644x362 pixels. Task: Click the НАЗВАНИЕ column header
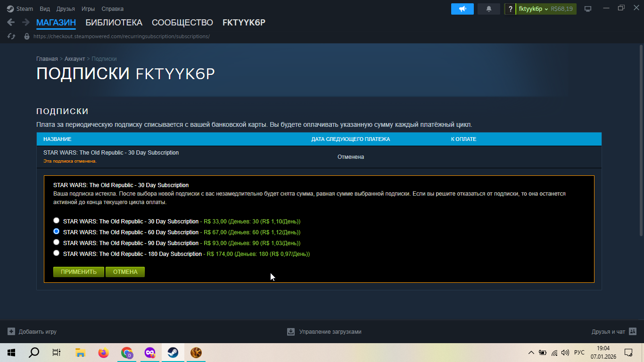tap(58, 140)
